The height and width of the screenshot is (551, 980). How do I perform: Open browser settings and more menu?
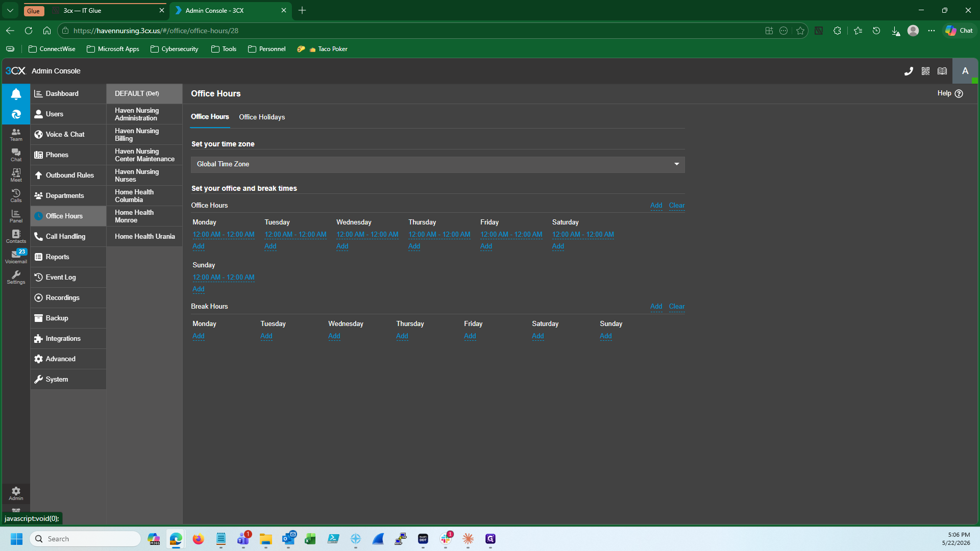932,31
